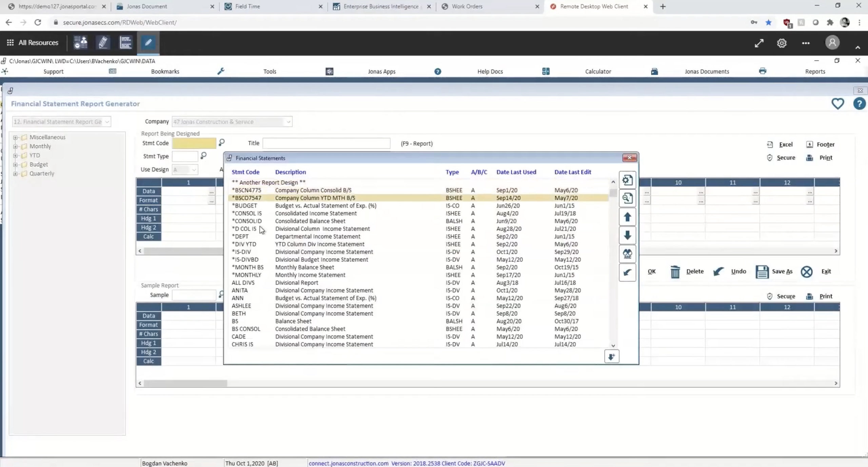Open the Tools menu
Image resolution: width=868 pixels, height=467 pixels.
270,72
